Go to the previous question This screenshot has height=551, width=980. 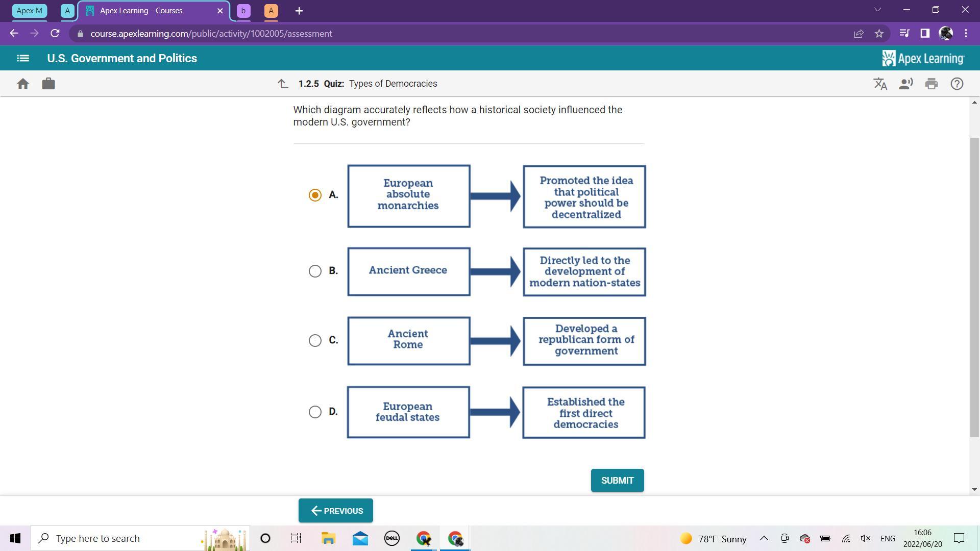(x=336, y=511)
